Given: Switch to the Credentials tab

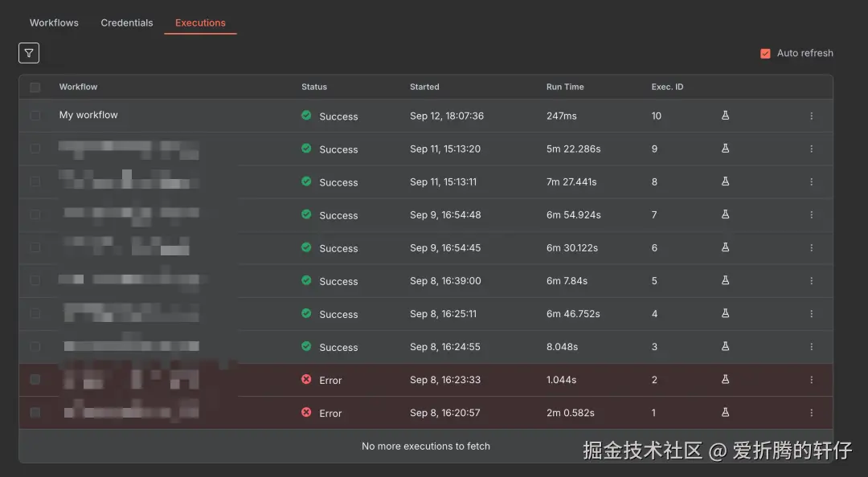Looking at the screenshot, I should click(x=127, y=22).
